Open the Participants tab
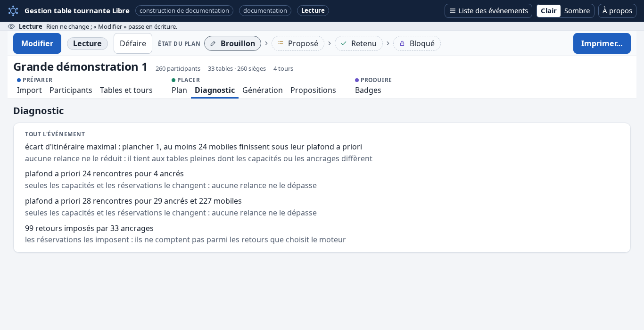The height and width of the screenshot is (330, 644). coord(71,90)
